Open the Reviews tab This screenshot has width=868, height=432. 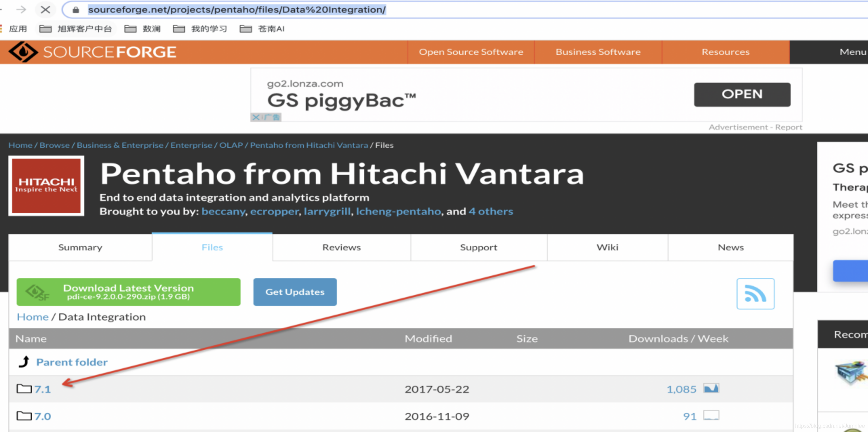click(x=341, y=247)
